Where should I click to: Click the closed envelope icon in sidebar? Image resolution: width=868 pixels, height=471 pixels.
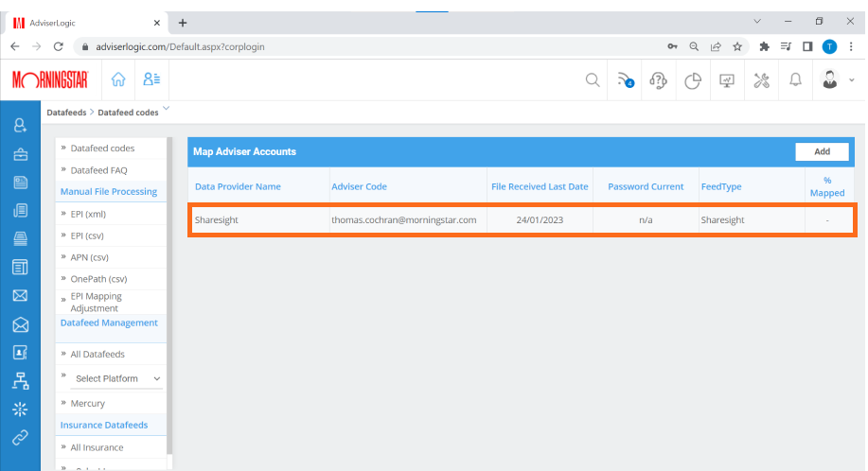20,296
